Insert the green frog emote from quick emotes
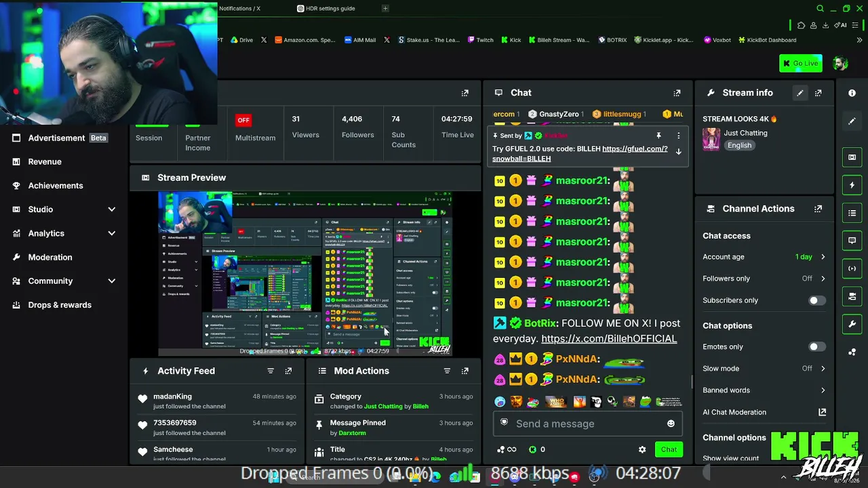Image resolution: width=868 pixels, height=488 pixels. 644,402
